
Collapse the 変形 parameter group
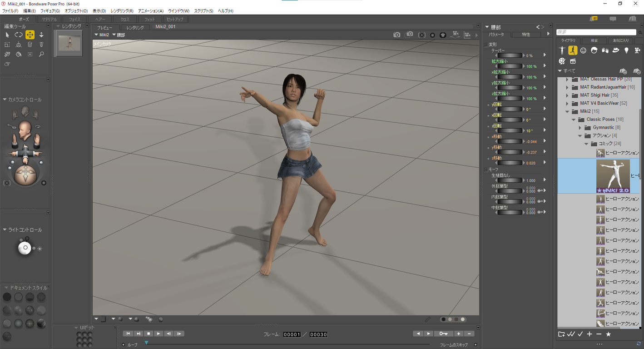(x=486, y=45)
